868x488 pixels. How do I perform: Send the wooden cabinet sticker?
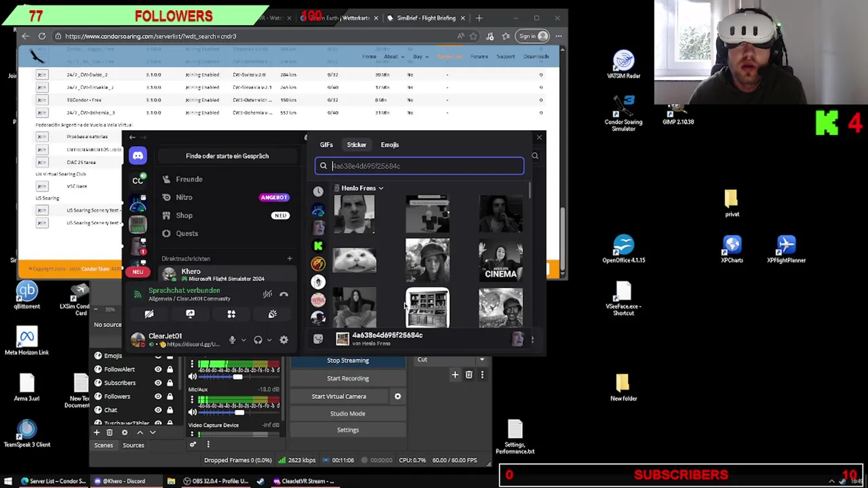[427, 307]
